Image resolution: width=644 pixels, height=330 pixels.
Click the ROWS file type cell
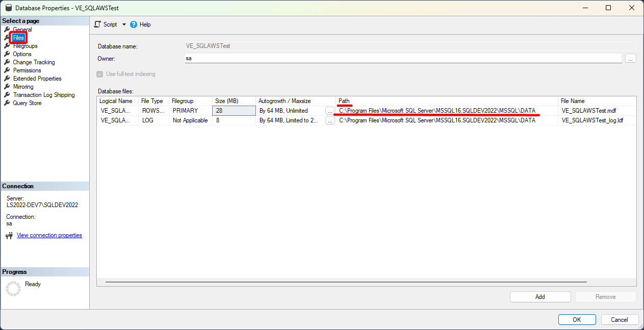(153, 110)
